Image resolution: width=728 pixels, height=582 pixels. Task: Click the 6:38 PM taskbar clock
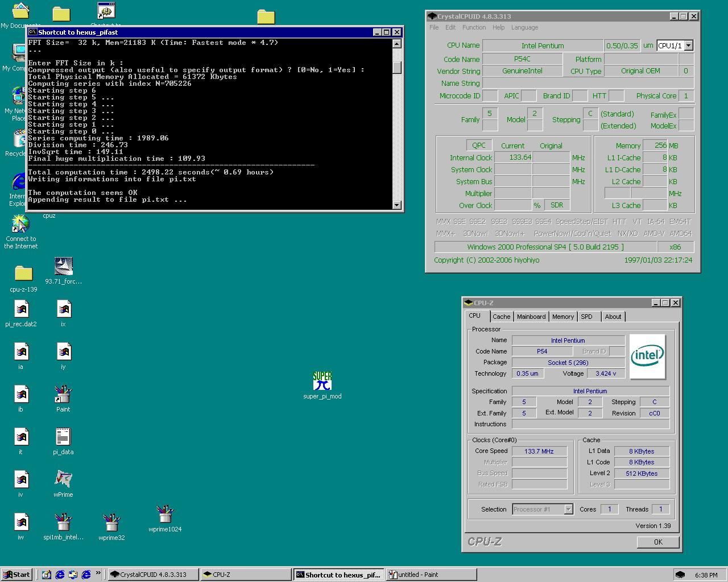coord(706,575)
